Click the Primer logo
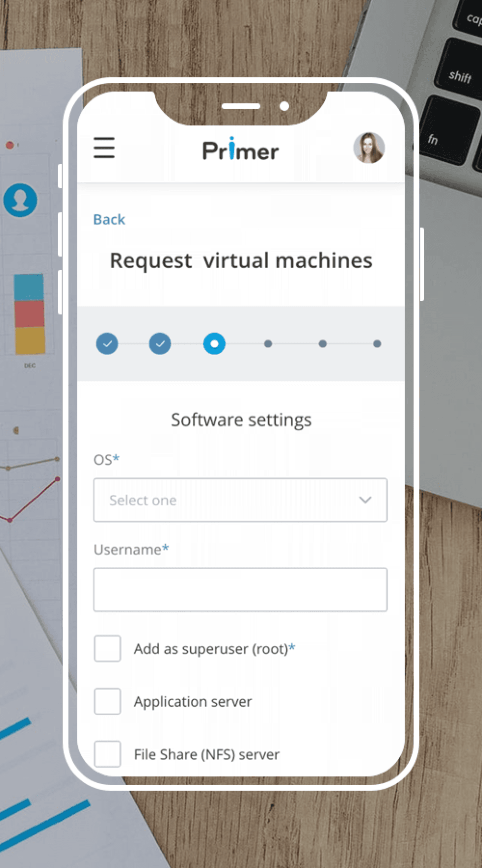This screenshot has height=868, width=482. 240,149
